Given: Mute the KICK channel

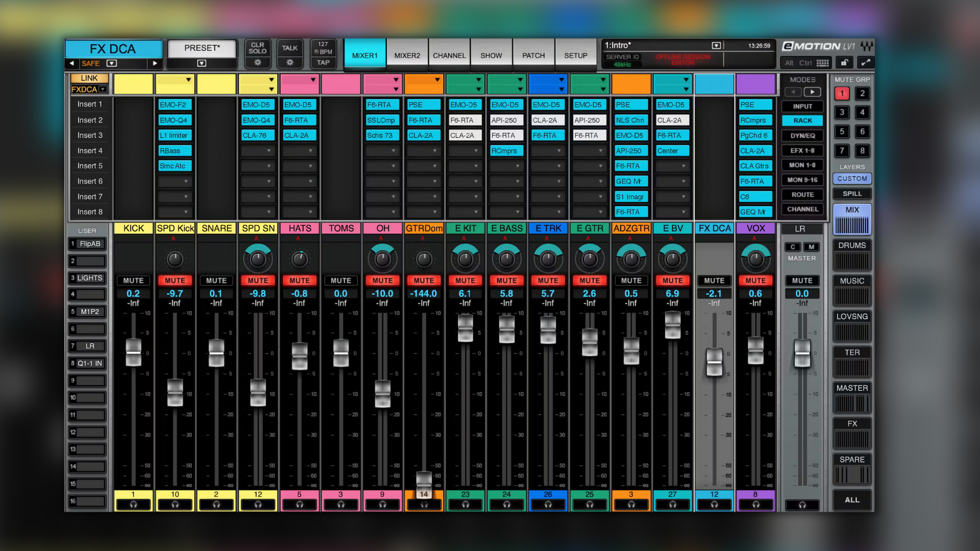Looking at the screenshot, I should pyautogui.click(x=133, y=281).
